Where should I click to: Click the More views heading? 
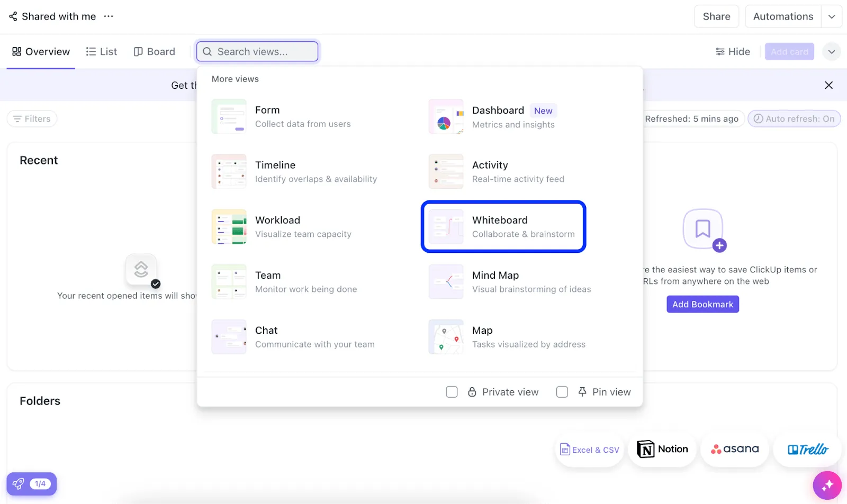[x=235, y=79]
